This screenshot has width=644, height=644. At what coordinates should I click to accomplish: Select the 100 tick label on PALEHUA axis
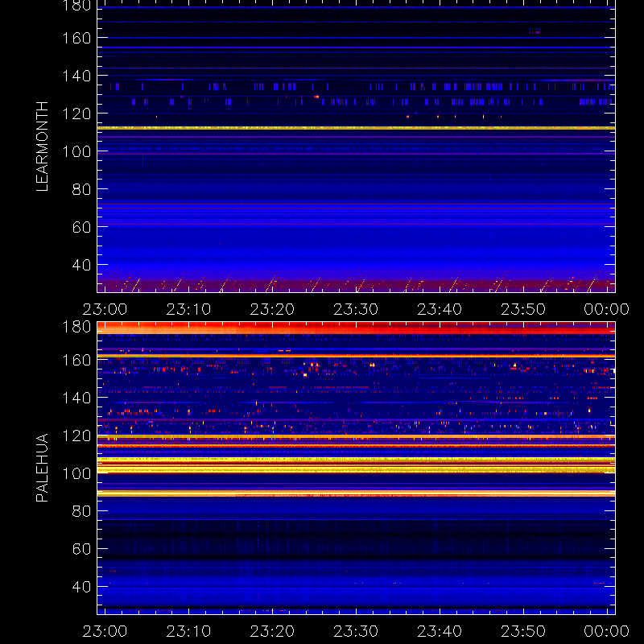point(76,473)
